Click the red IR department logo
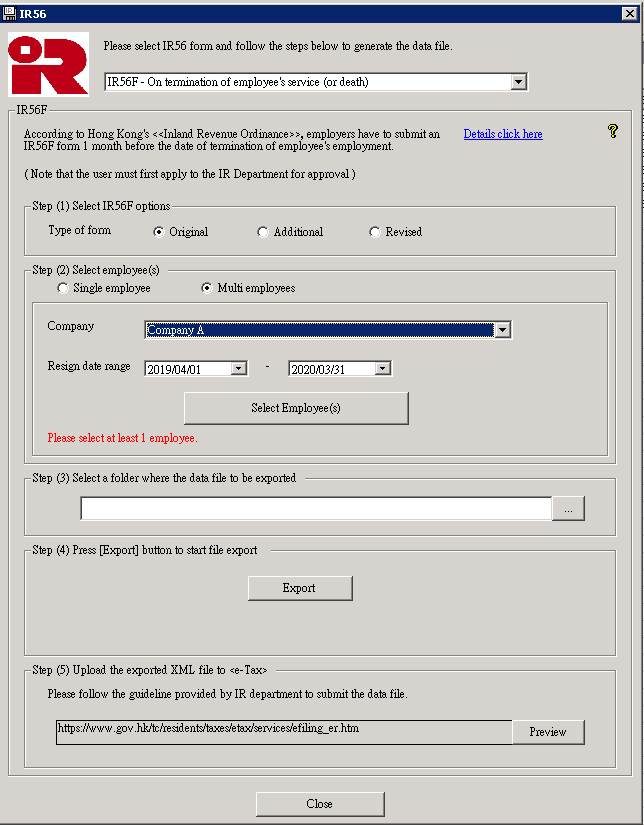The width and height of the screenshot is (644, 825). [x=48, y=63]
